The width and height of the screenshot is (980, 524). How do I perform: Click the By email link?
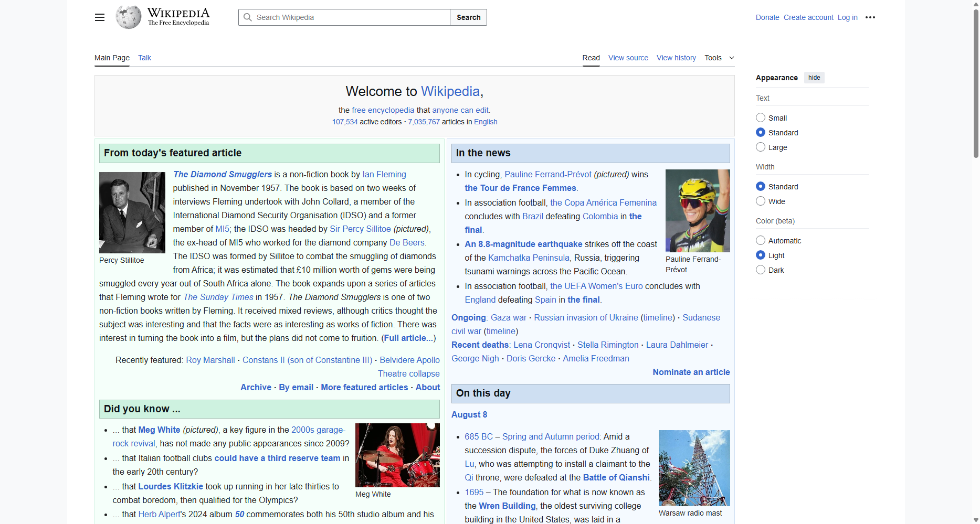pos(296,387)
